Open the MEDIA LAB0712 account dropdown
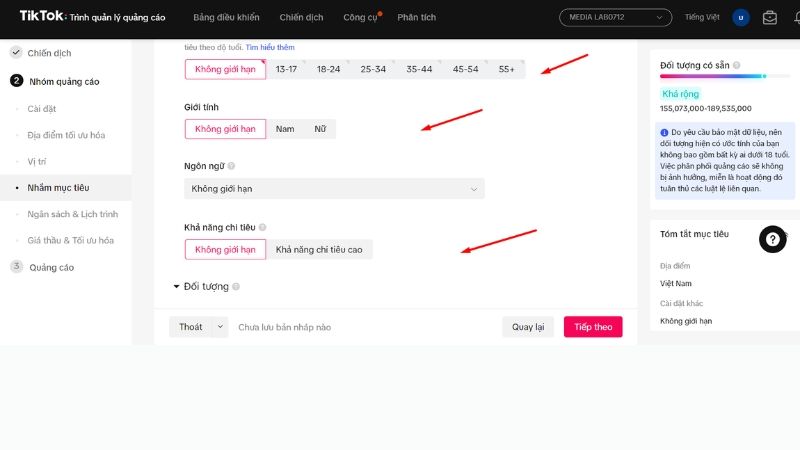This screenshot has width=800, height=450. [615, 17]
